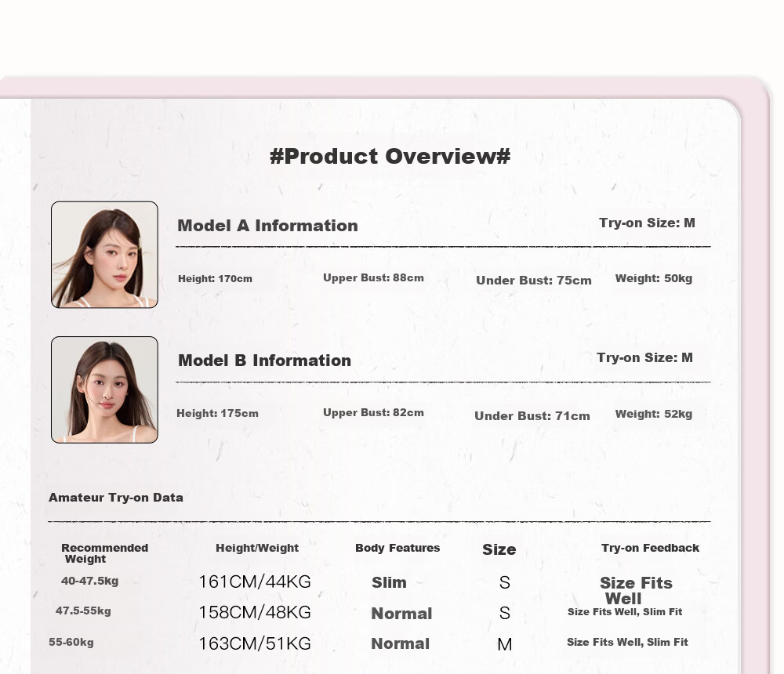This screenshot has height=674, width=784.
Task: Click size 'M' in the 163CM/51KG row
Action: 504,644
